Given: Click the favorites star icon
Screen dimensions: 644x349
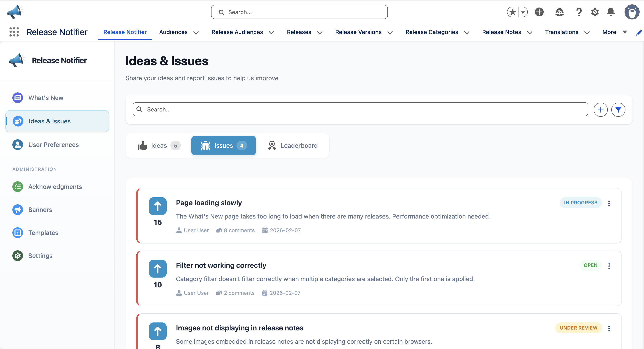Looking at the screenshot, I should coord(513,12).
